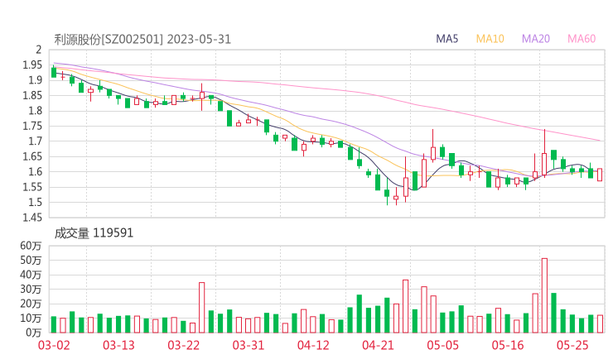Select the MA5 legend label
613x364 pixels.
point(446,39)
